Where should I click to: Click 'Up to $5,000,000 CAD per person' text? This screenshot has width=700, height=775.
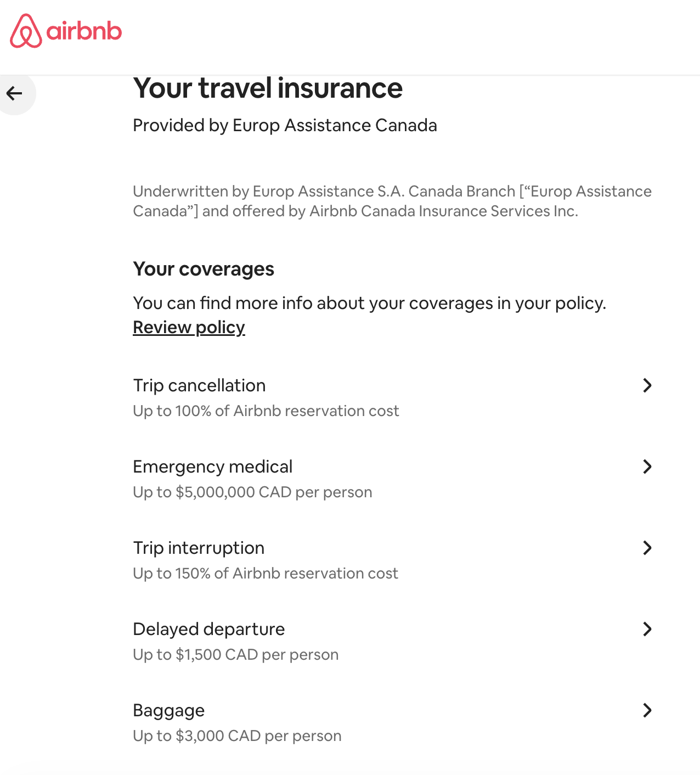click(x=253, y=492)
